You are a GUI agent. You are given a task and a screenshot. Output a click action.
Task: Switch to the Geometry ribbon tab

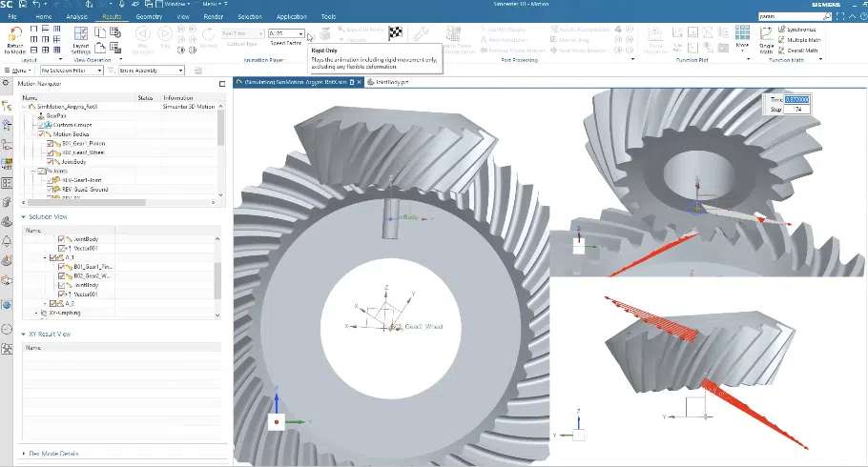[149, 16]
